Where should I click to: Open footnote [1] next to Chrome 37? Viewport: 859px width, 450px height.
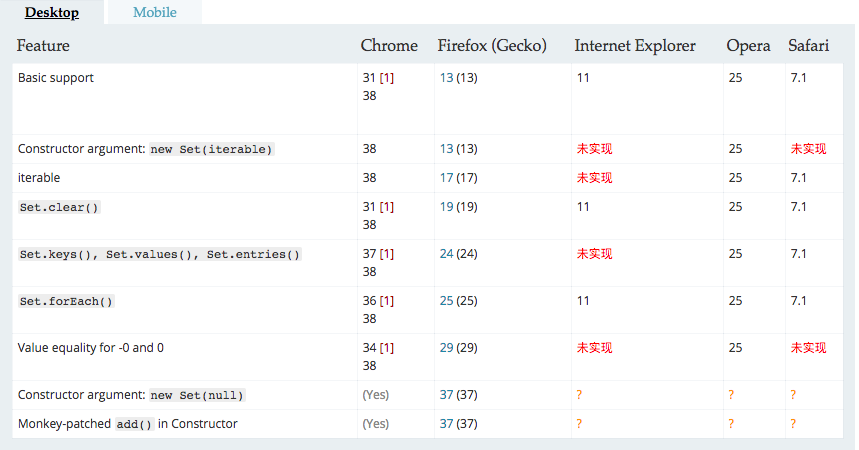point(387,254)
